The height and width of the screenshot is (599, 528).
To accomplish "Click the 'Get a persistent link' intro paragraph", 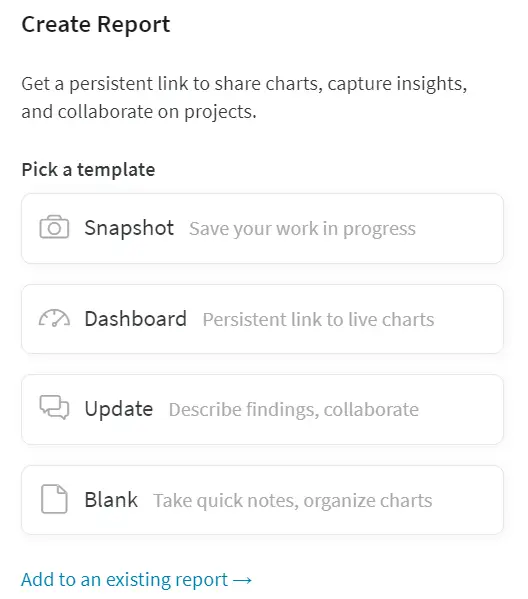I will click(x=245, y=98).
